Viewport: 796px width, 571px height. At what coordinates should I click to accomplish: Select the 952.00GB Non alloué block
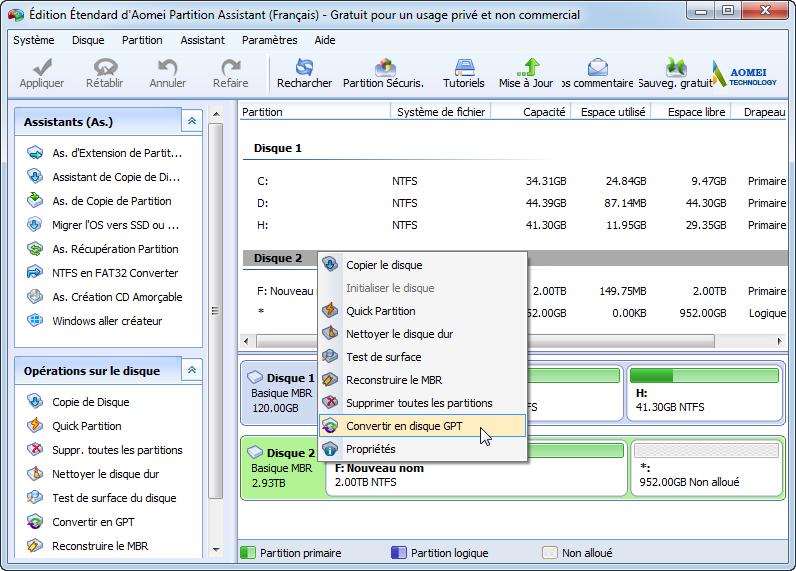(707, 468)
